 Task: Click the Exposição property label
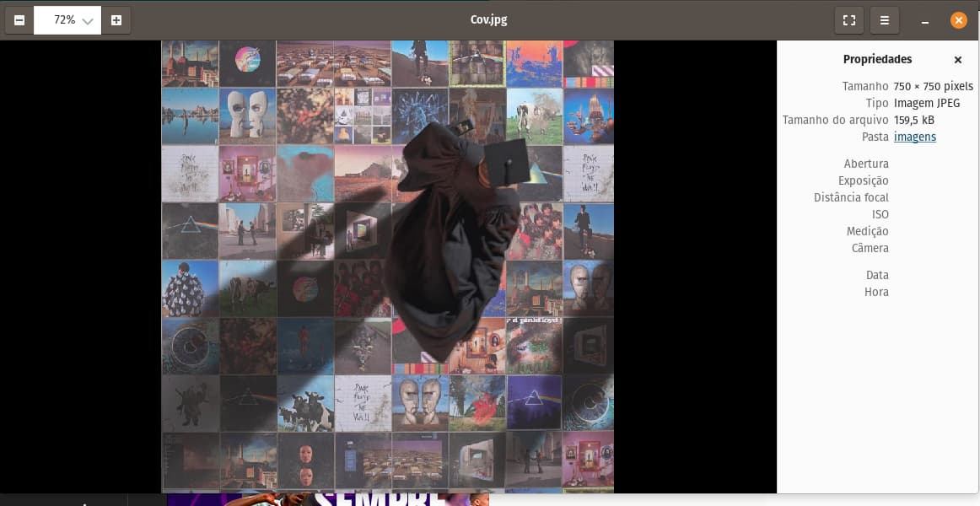863,180
